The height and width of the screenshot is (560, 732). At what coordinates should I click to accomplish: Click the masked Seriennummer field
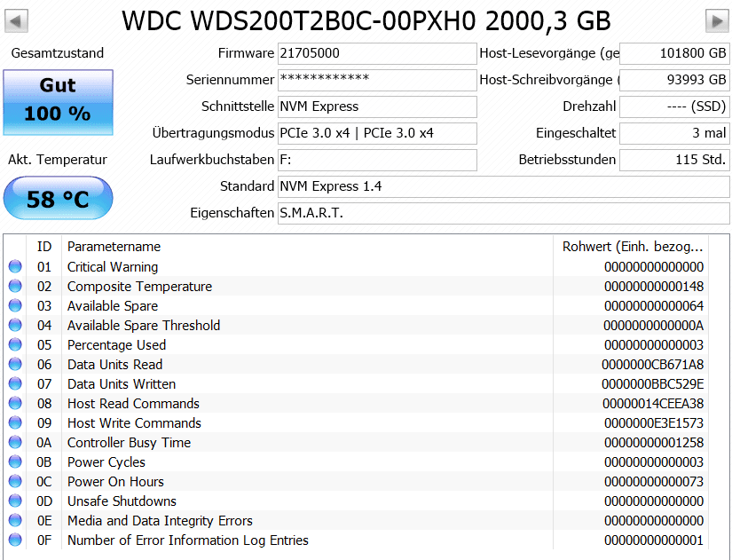[377, 81]
